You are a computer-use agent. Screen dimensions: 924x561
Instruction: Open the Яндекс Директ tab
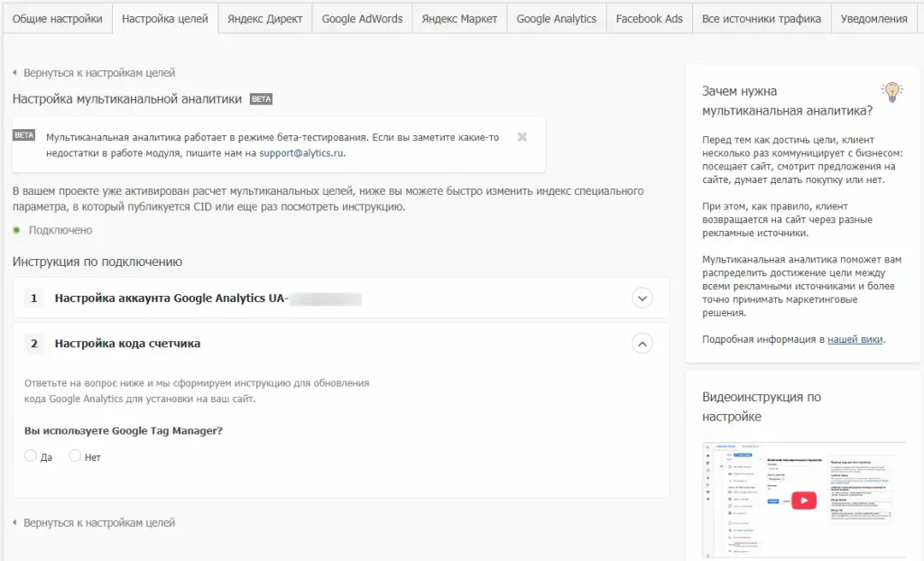264,18
